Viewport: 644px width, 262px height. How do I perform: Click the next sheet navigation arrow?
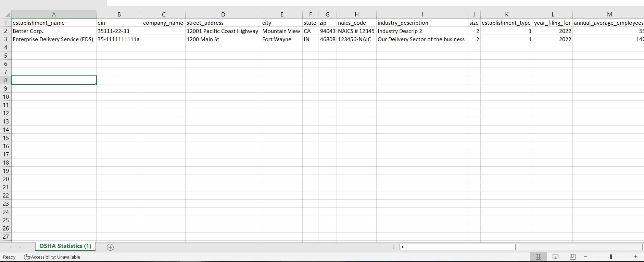point(20,247)
